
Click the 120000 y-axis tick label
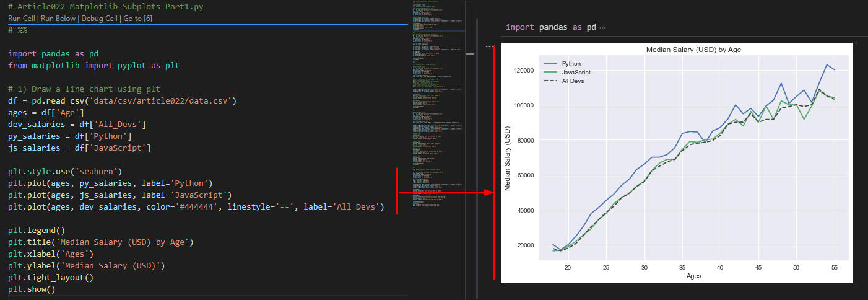[x=525, y=70]
